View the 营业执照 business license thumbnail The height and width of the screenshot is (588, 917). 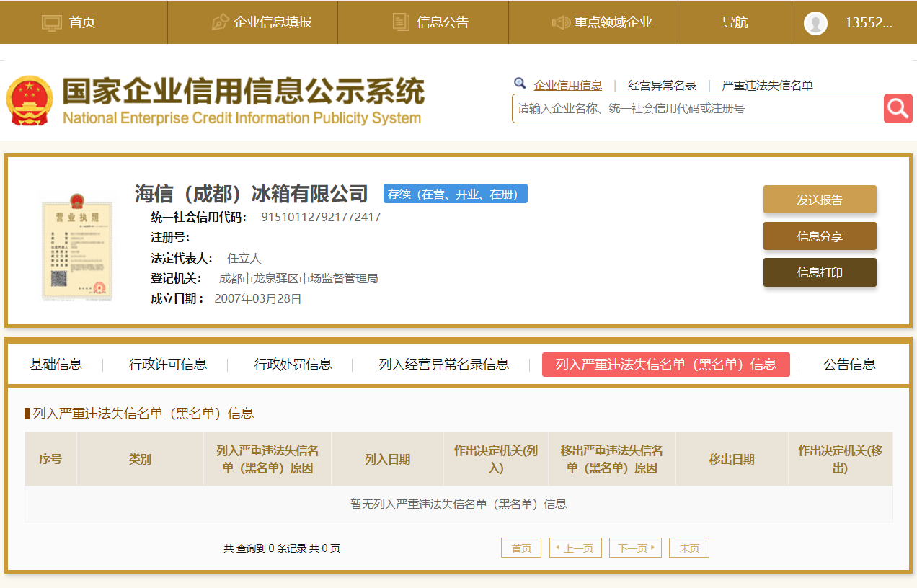(77, 246)
